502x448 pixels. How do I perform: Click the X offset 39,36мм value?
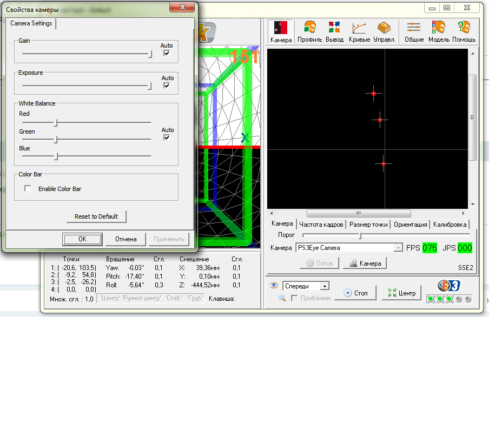tap(208, 268)
